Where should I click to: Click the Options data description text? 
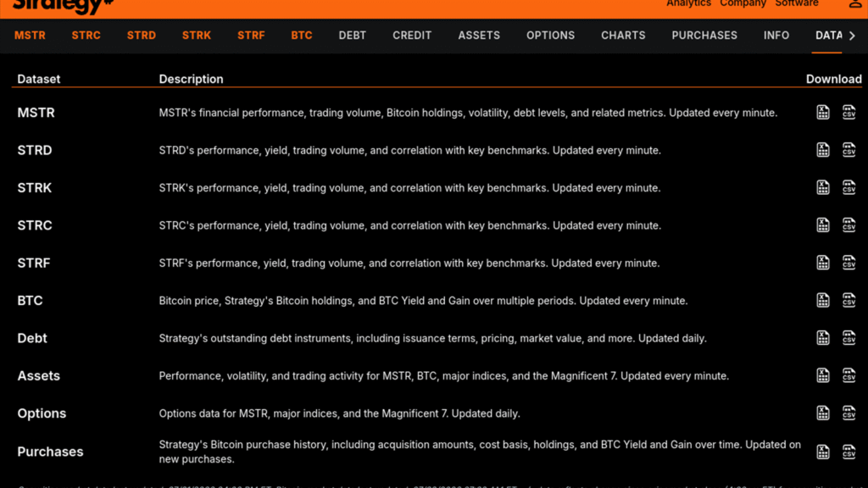pyautogui.click(x=339, y=413)
